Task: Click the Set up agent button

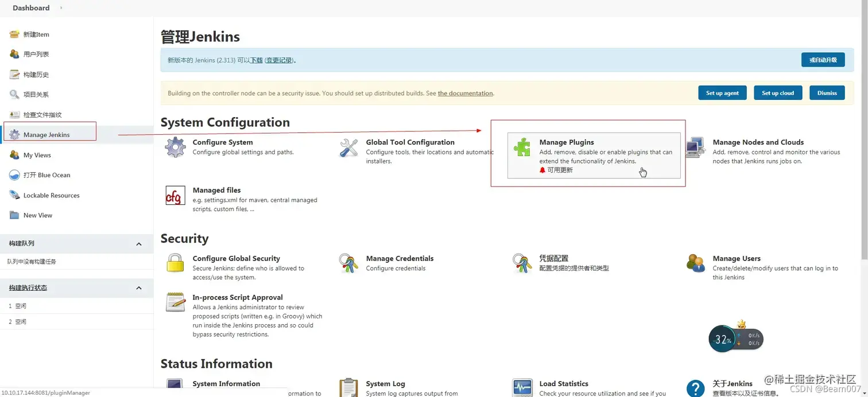Action: [722, 93]
